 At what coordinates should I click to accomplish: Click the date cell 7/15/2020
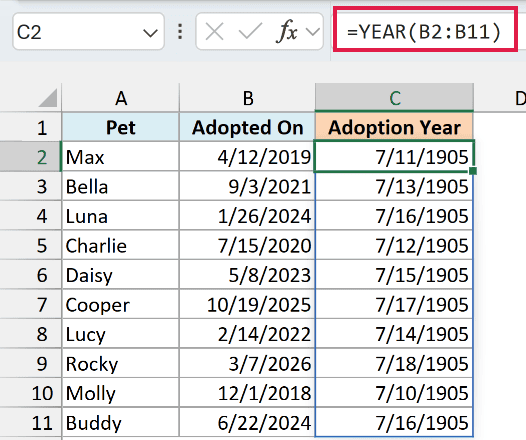(x=248, y=245)
